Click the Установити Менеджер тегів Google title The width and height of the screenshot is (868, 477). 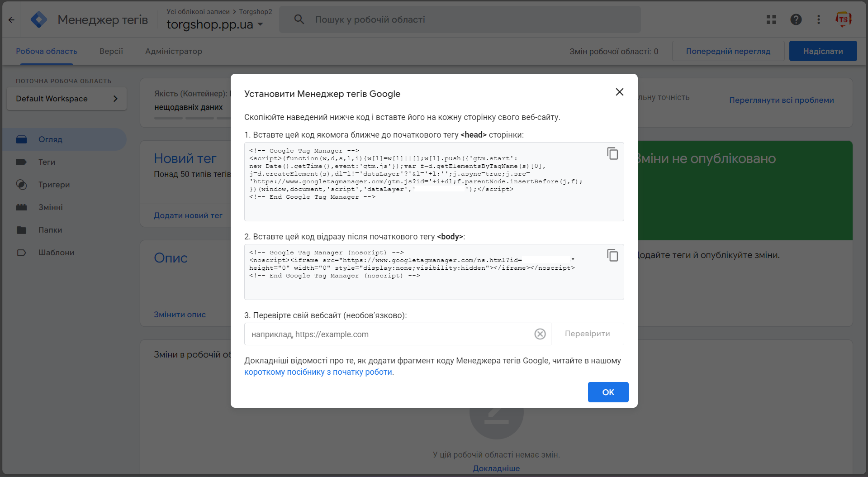tap(322, 94)
